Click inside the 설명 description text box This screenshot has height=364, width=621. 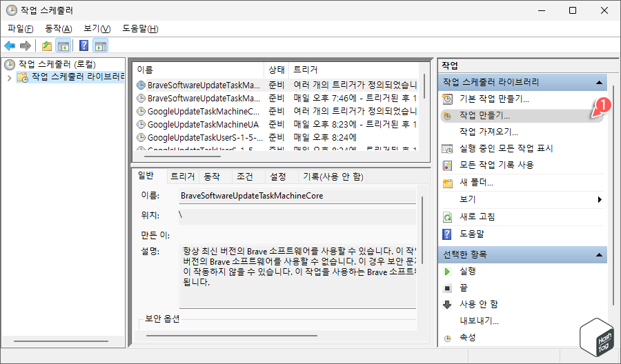coord(297,276)
